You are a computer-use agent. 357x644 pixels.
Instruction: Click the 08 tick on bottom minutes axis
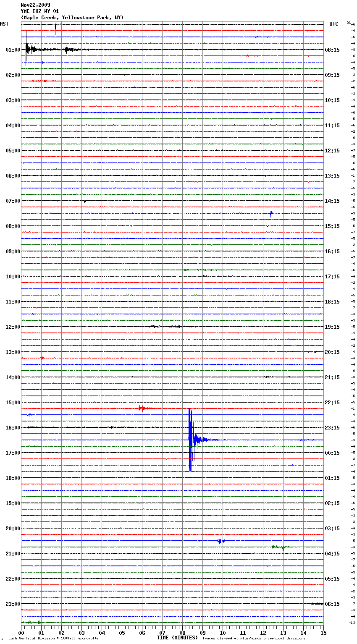pyautogui.click(x=182, y=632)
